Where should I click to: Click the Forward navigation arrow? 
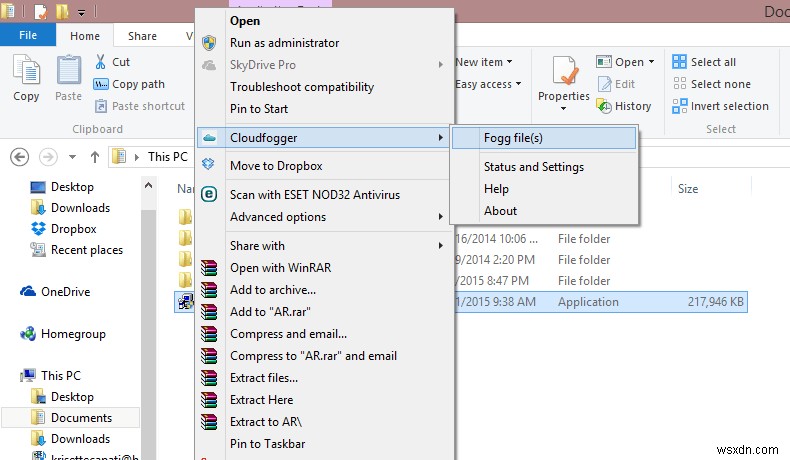(x=48, y=157)
